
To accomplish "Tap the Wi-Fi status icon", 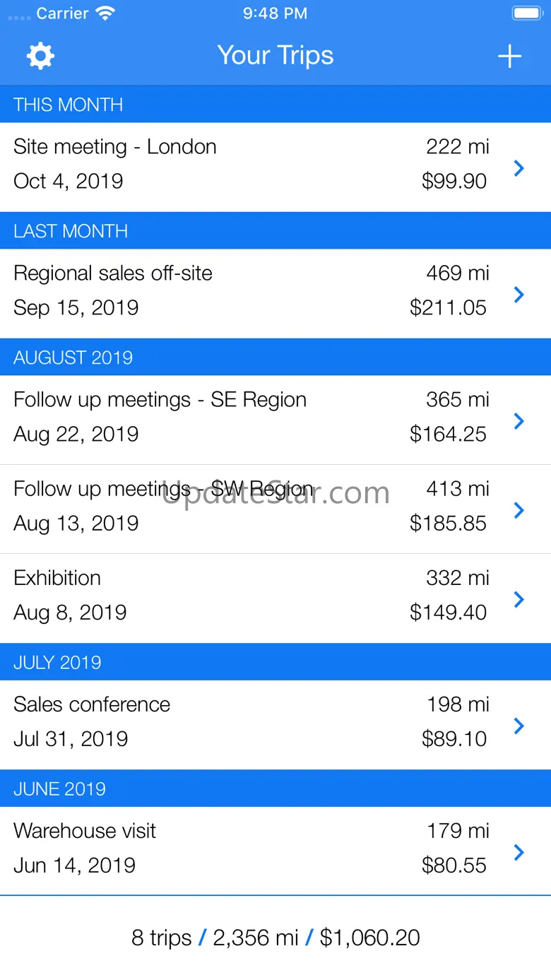I will 106,13.
